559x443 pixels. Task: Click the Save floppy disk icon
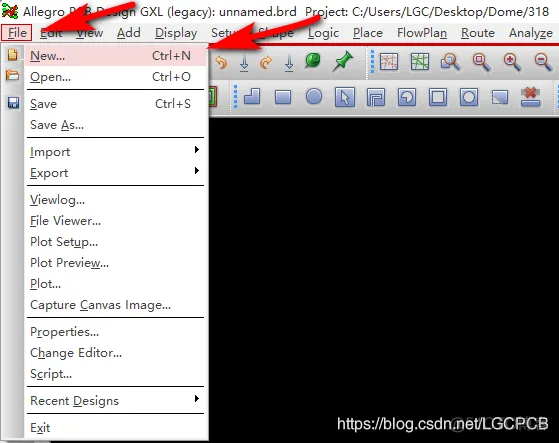14,103
